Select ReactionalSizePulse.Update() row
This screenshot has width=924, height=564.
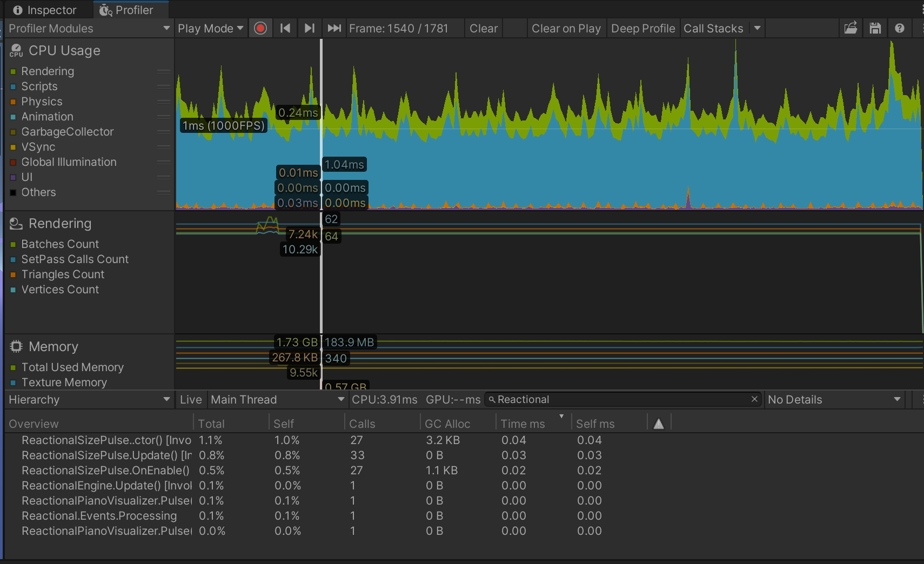click(x=464, y=455)
